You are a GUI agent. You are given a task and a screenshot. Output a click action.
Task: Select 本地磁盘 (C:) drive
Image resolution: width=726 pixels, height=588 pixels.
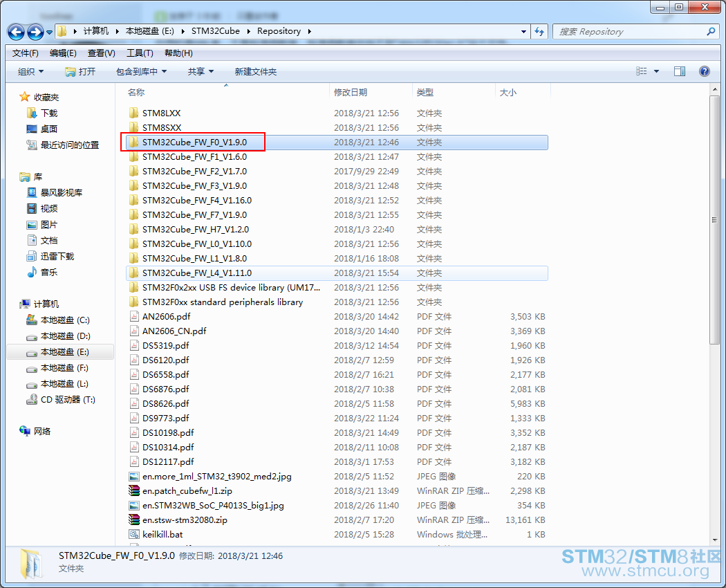(65, 320)
